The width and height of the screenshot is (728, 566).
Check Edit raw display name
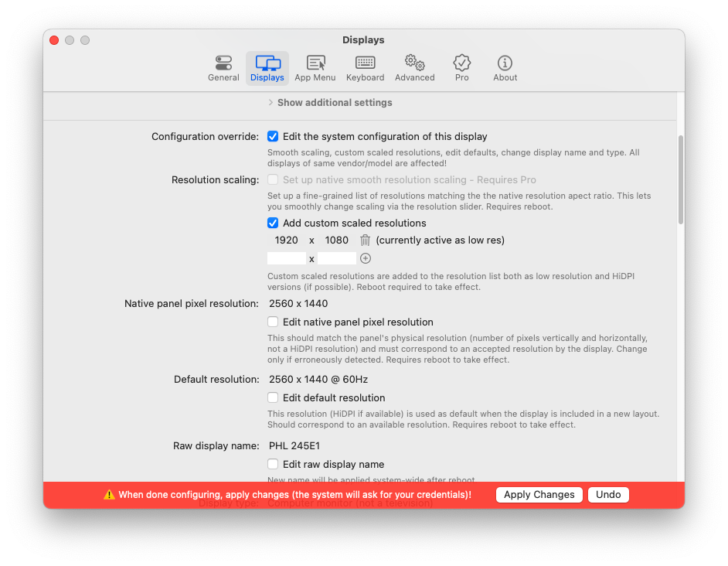[273, 464]
